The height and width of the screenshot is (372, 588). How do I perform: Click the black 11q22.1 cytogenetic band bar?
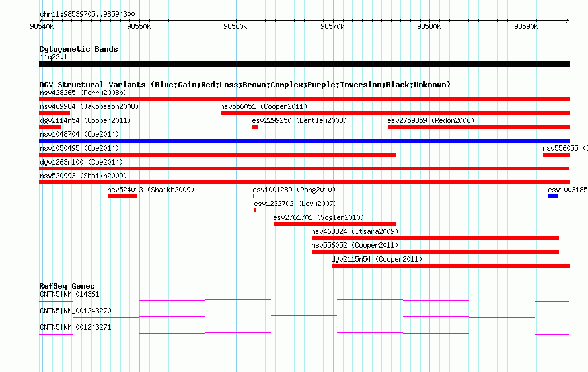(x=304, y=64)
